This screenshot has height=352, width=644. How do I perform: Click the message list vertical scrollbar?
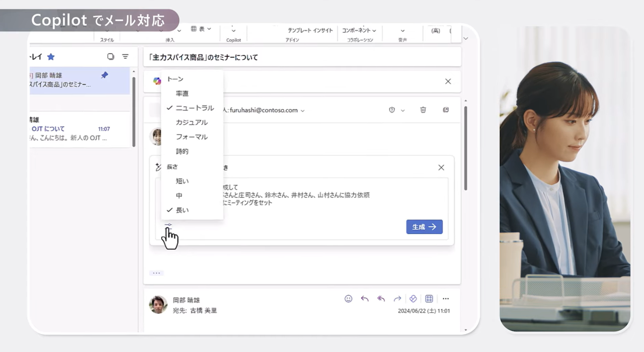click(133, 112)
